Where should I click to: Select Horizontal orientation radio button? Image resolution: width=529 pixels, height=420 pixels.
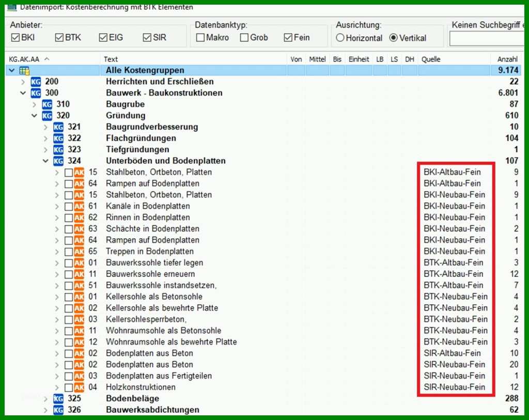[x=340, y=38]
